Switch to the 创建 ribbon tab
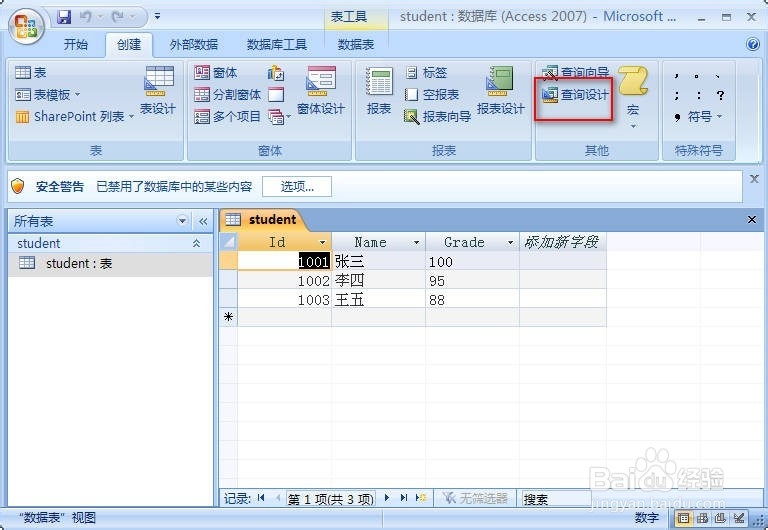768x530 pixels. (129, 45)
